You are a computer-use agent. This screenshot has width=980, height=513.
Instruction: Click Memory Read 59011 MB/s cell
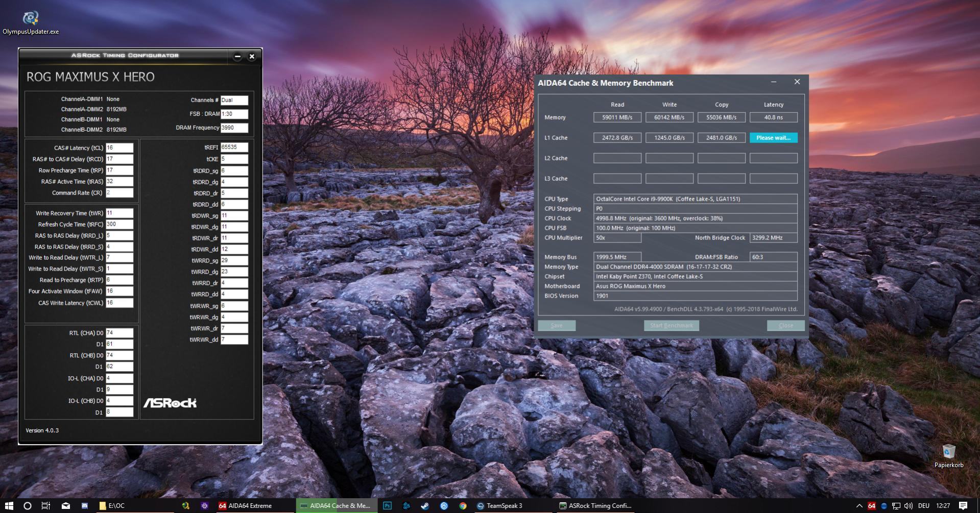(x=617, y=117)
